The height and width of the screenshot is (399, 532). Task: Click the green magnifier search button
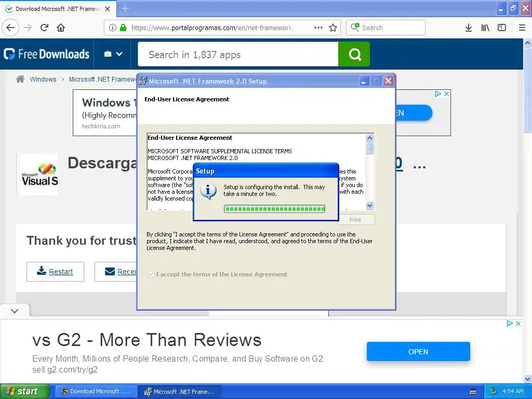coord(354,54)
